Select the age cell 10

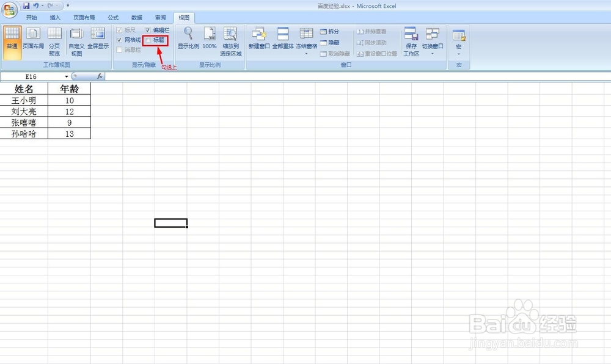(70, 100)
